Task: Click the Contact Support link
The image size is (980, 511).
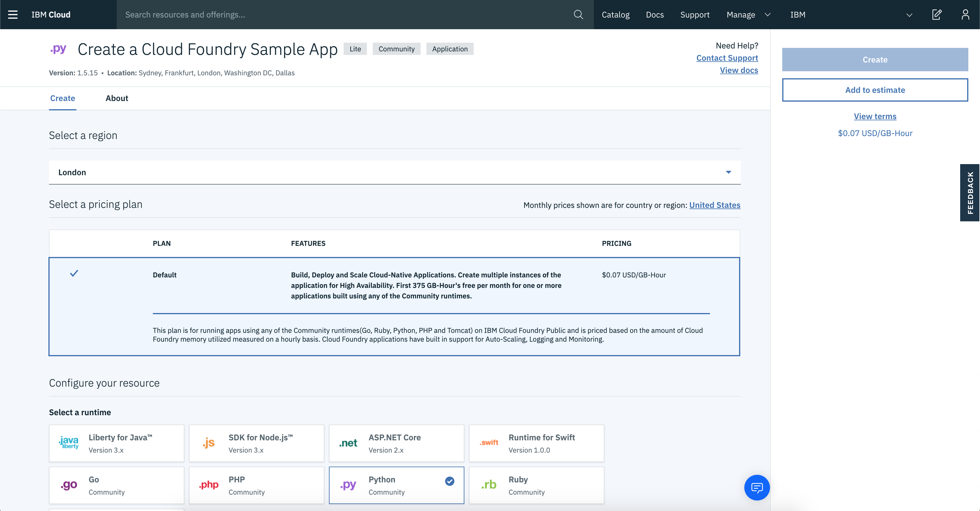Action: pyautogui.click(x=727, y=58)
